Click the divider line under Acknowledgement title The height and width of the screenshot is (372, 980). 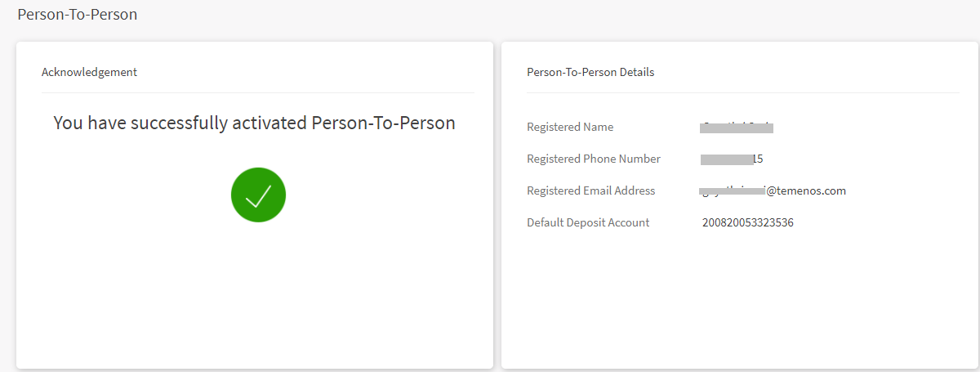point(257,92)
